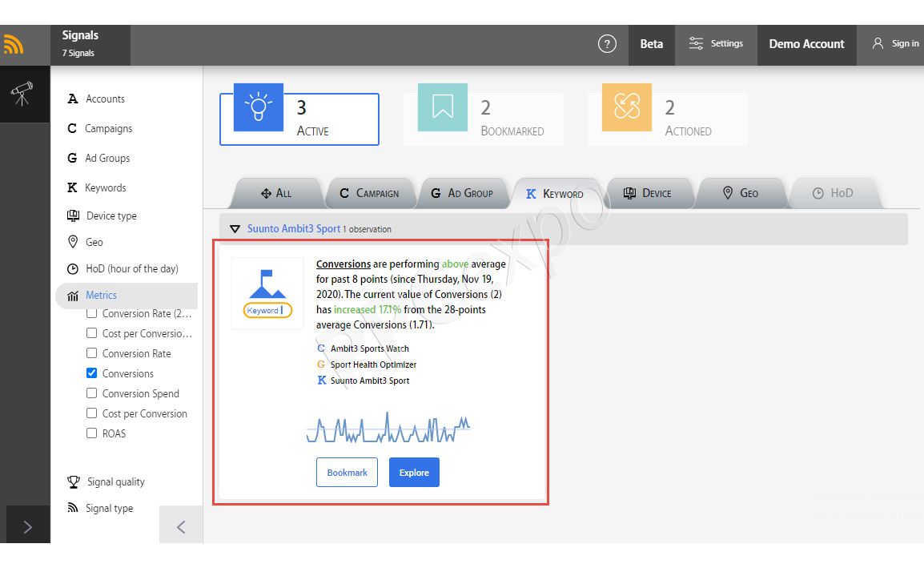Select Campaigns in sidebar
The width and height of the screenshot is (924, 568).
click(x=100, y=128)
